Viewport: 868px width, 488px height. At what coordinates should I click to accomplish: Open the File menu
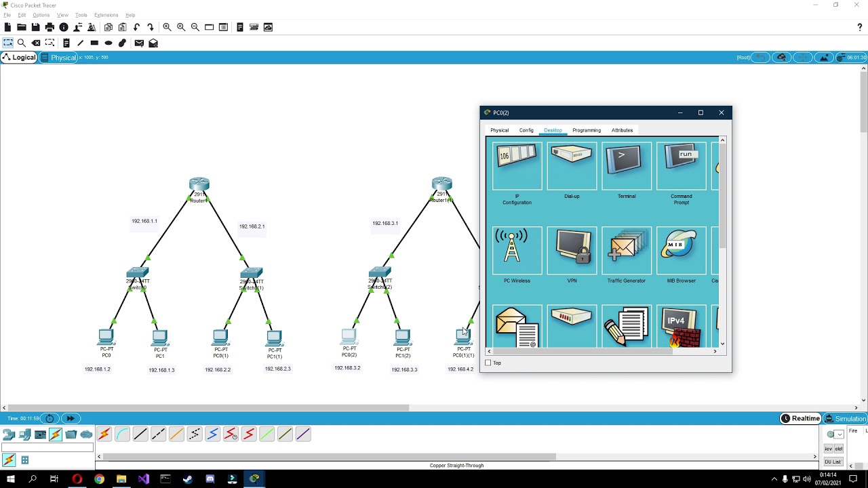coord(7,15)
